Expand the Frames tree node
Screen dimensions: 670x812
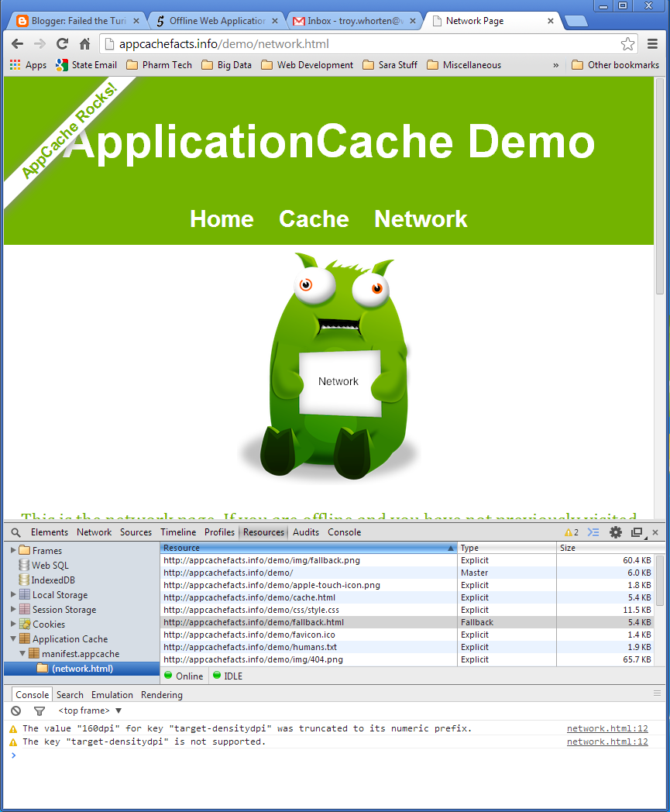coord(13,550)
